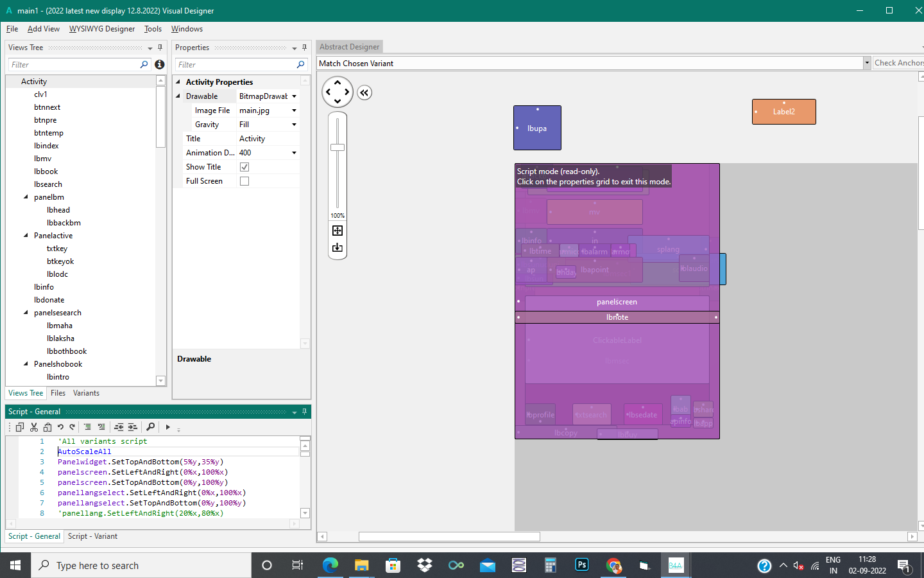
Task: Open the WYSIWYG Designer menu
Action: point(102,29)
